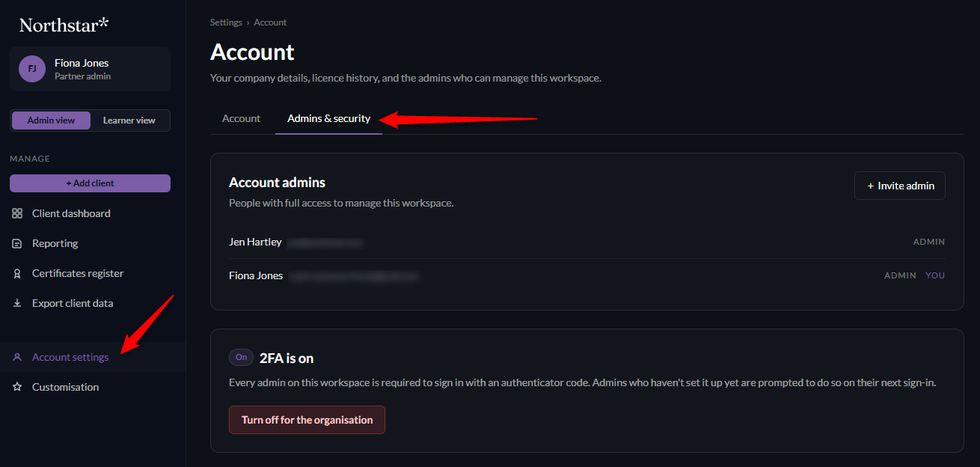Click the Client dashboard grid icon
The height and width of the screenshot is (467, 980).
point(17,213)
